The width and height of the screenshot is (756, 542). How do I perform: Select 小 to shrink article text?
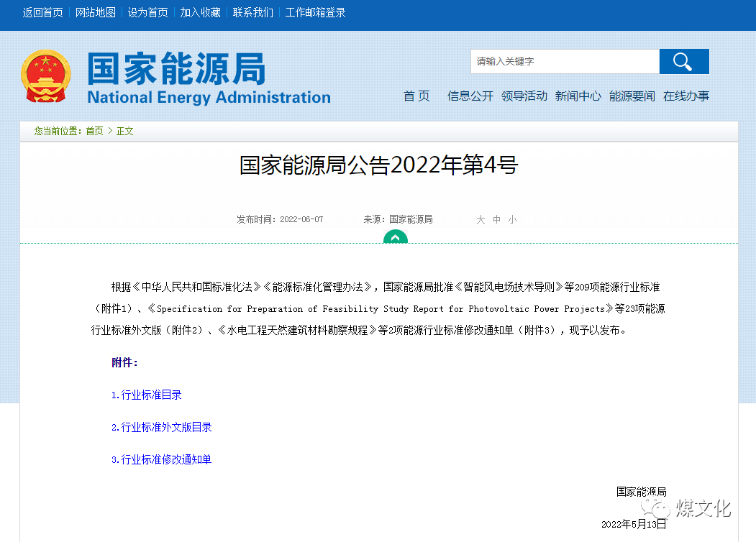[x=512, y=219]
